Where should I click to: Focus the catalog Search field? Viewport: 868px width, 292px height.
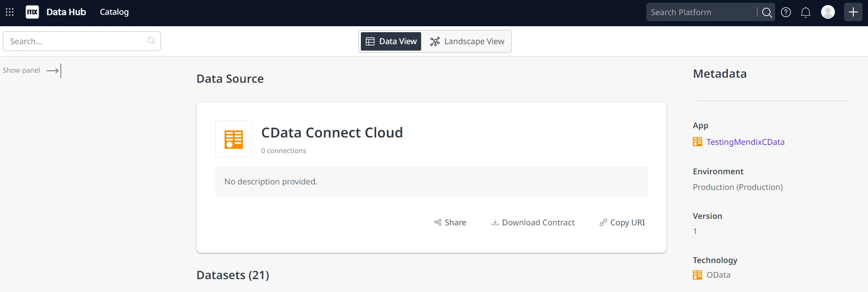click(76, 41)
